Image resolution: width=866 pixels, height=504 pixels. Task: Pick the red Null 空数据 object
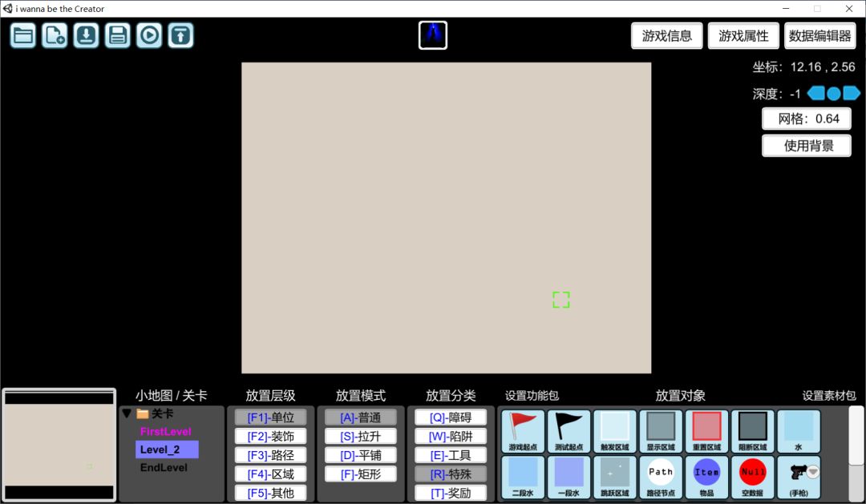[x=753, y=477]
